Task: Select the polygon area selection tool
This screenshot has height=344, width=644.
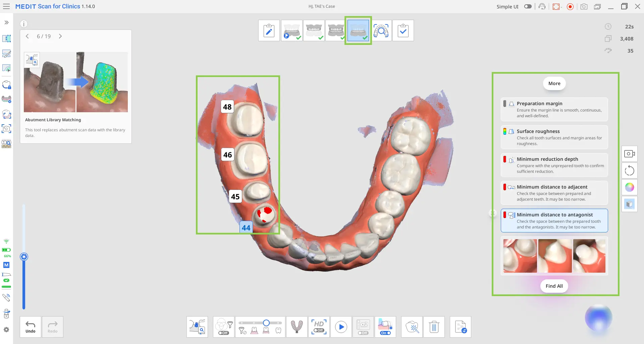Action: point(6,39)
